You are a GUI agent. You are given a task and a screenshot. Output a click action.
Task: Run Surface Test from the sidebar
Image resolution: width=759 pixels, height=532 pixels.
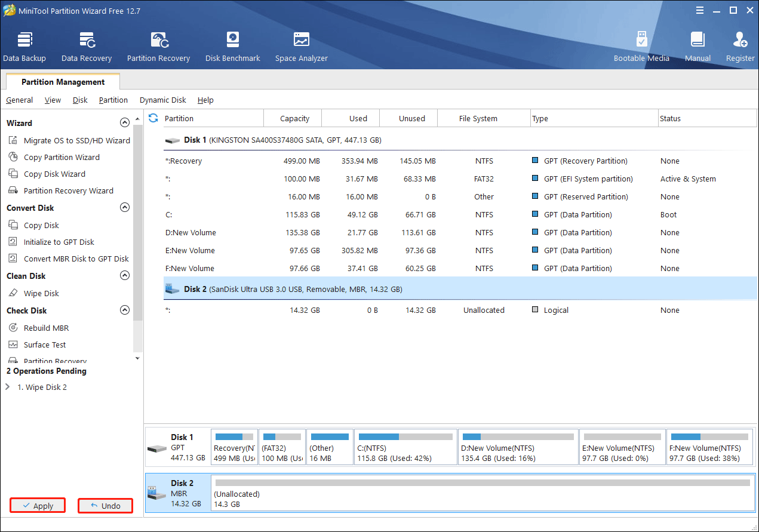37,345
